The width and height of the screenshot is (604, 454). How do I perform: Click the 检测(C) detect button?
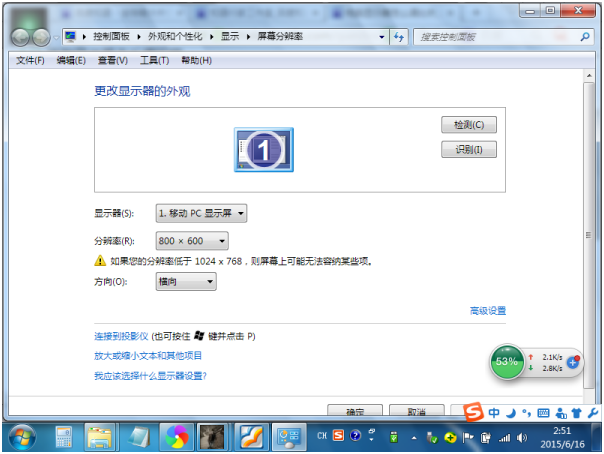[469, 125]
